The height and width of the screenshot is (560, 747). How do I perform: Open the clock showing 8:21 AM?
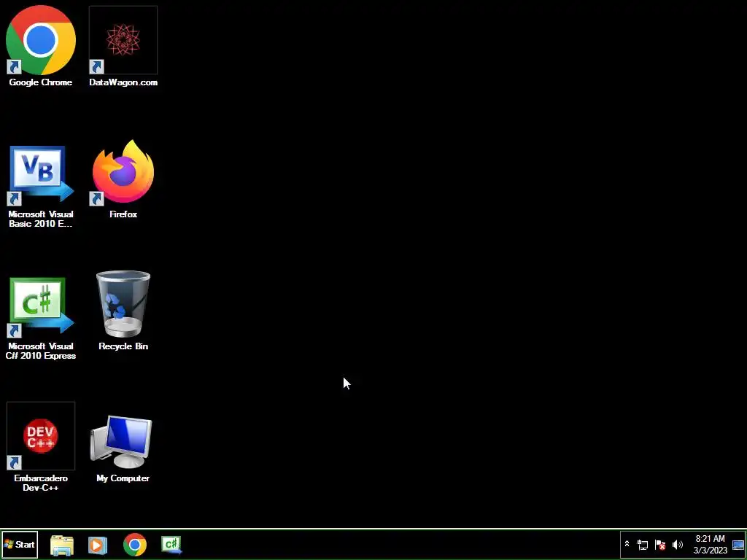tap(710, 539)
